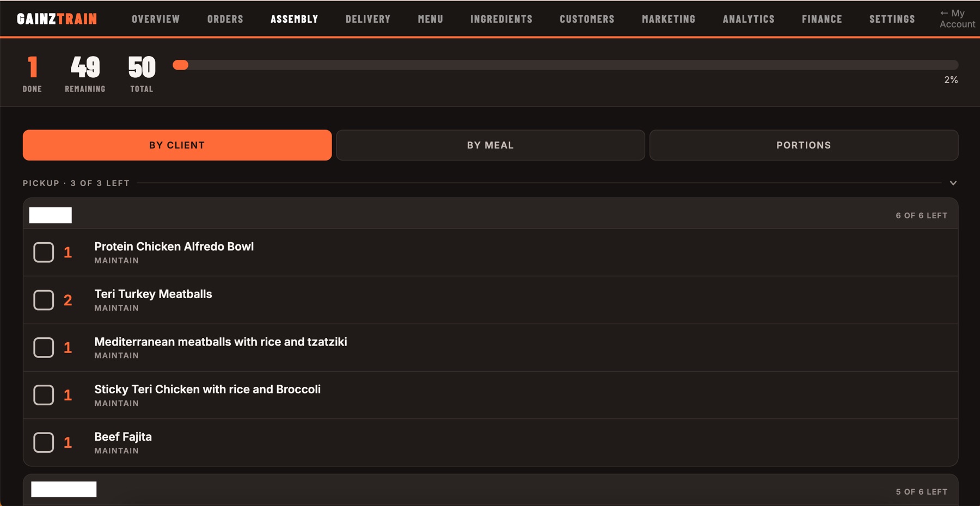Viewport: 980px width, 506px height.
Task: Go to the Orders section
Action: (225, 19)
